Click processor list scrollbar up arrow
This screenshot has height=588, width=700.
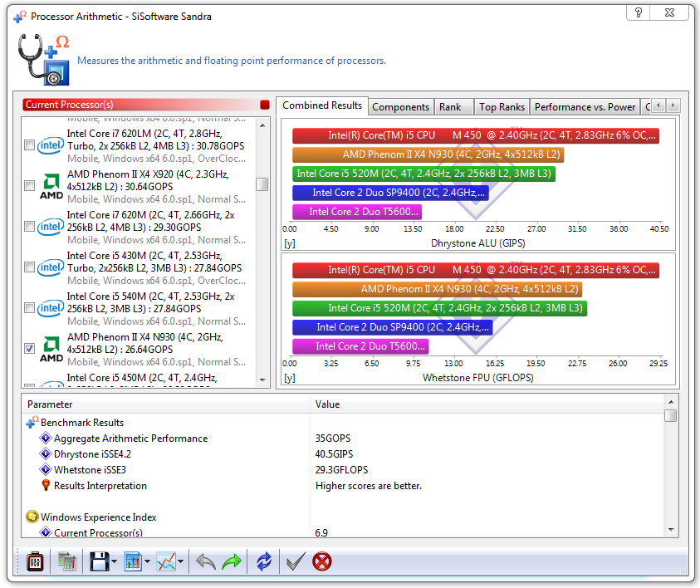tap(262, 125)
